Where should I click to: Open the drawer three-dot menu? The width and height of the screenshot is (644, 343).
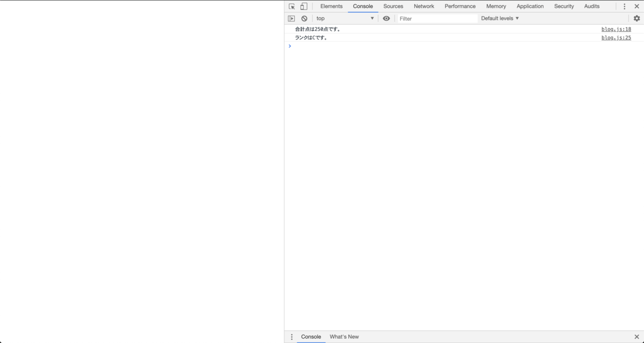pos(292,337)
